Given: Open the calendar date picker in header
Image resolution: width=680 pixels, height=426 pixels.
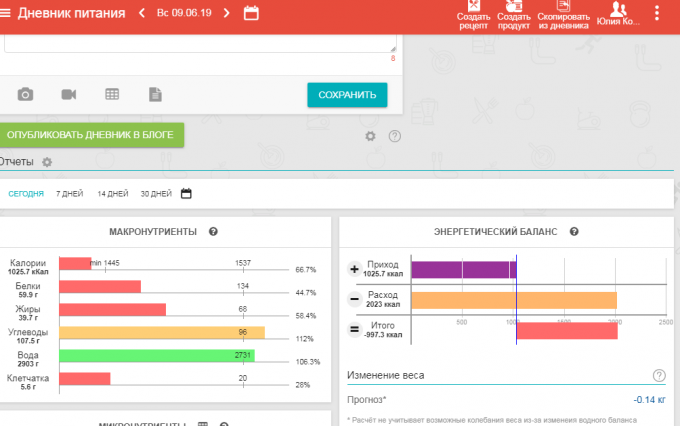Looking at the screenshot, I should tap(251, 14).
